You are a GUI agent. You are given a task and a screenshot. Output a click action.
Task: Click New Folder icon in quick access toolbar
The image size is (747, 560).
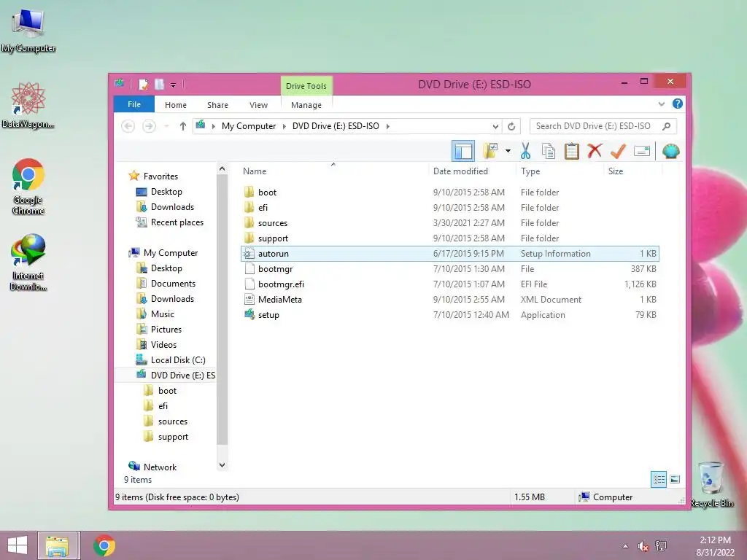click(x=159, y=85)
